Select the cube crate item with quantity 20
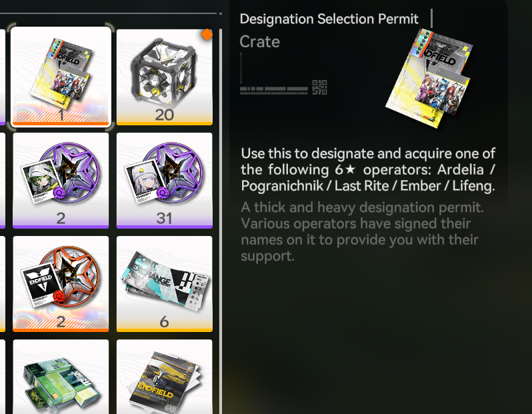 [165, 77]
